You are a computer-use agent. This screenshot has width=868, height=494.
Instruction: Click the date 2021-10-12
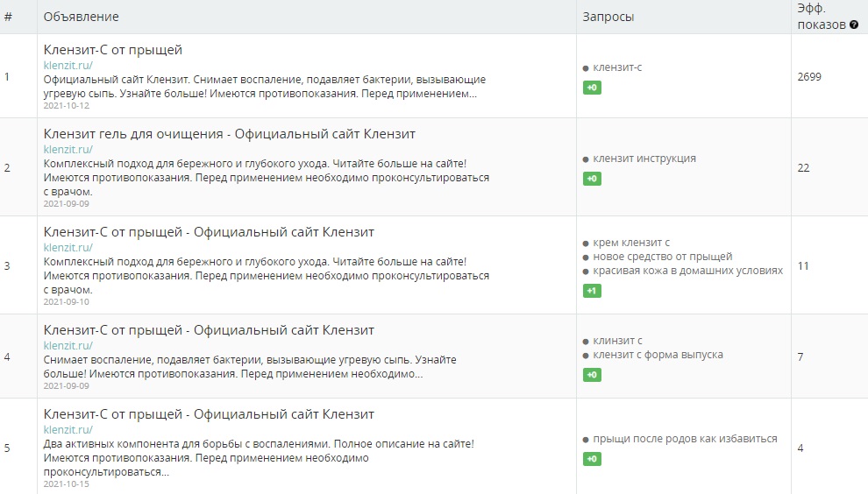click(x=67, y=106)
